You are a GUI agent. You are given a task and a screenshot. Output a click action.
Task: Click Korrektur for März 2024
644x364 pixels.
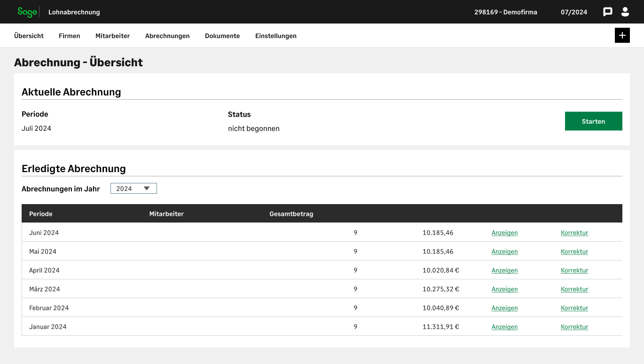coord(574,289)
